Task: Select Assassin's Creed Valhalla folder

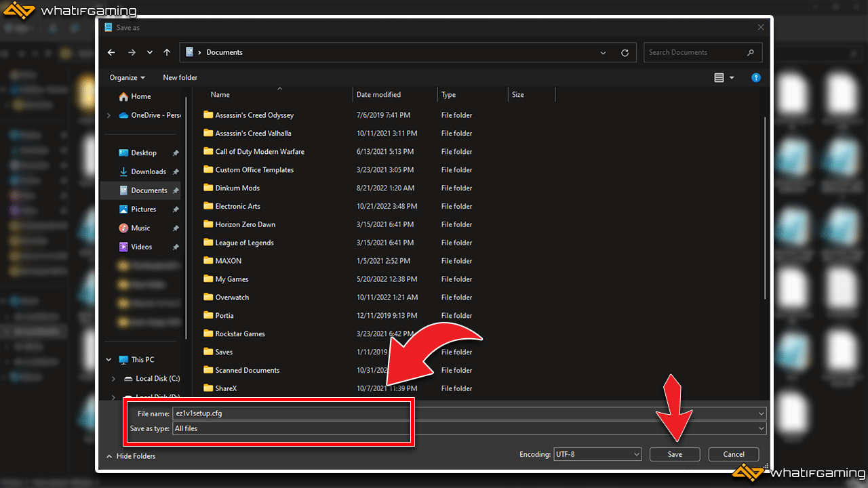Action: click(253, 134)
